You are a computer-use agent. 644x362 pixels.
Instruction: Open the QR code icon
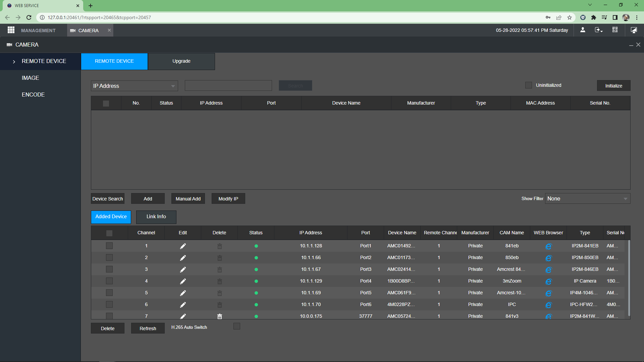615,30
